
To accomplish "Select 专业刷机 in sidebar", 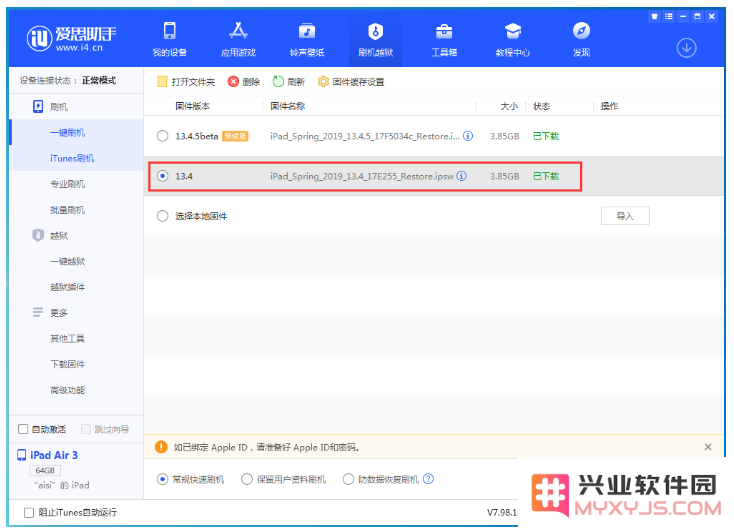I will point(67,184).
